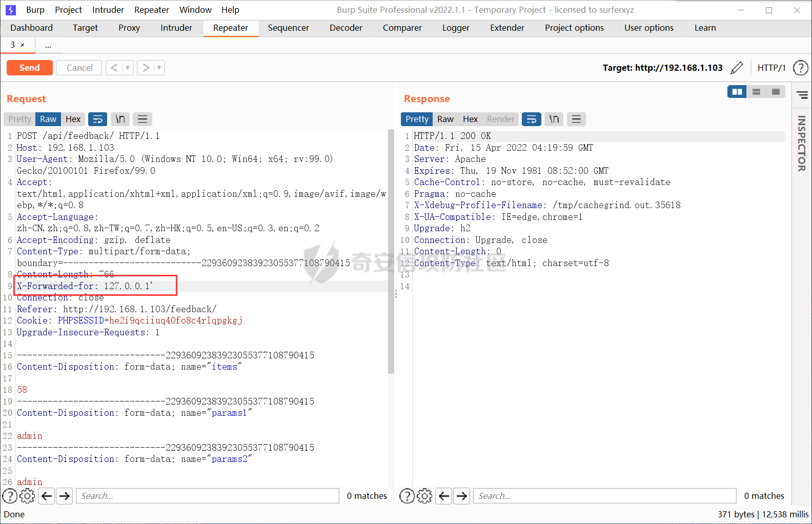Viewport: 812px width, 524px height.
Task: Click HTTP/1 protocol selector
Action: tap(771, 68)
